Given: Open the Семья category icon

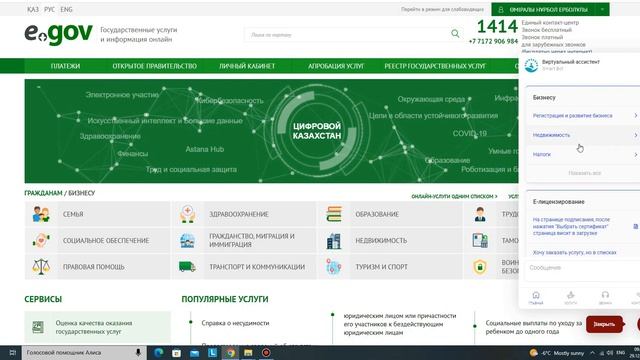Looking at the screenshot, I should 41,214.
